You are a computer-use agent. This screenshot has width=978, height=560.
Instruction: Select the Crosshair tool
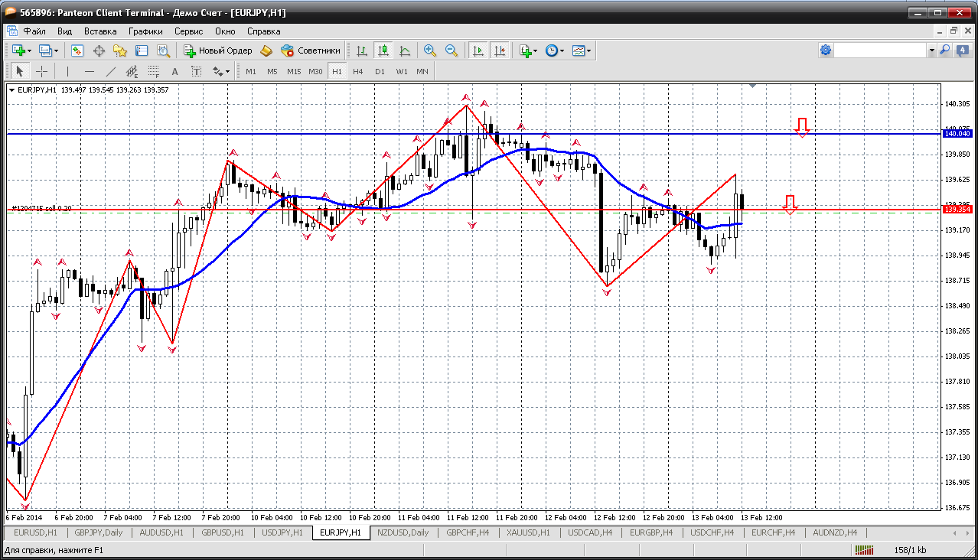tap(41, 71)
